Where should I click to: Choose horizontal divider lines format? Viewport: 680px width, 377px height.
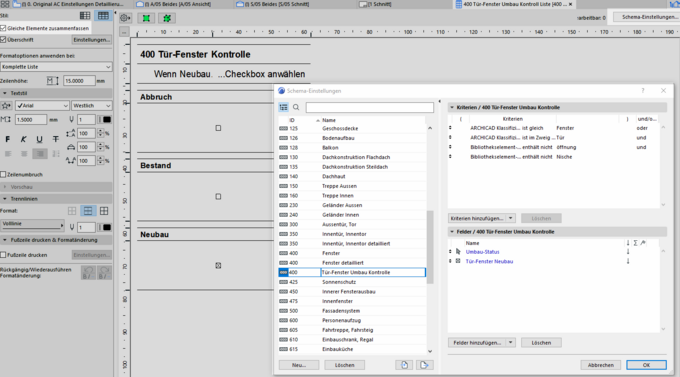[x=88, y=211]
